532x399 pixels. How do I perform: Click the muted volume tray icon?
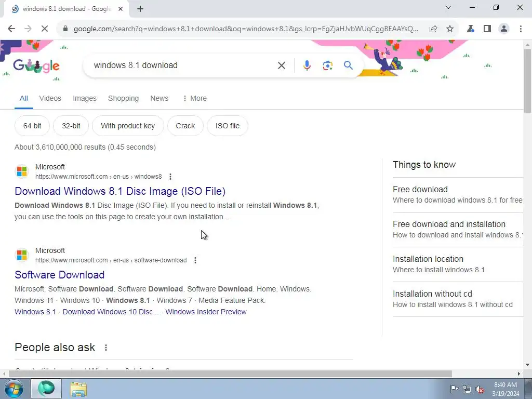pos(480,389)
